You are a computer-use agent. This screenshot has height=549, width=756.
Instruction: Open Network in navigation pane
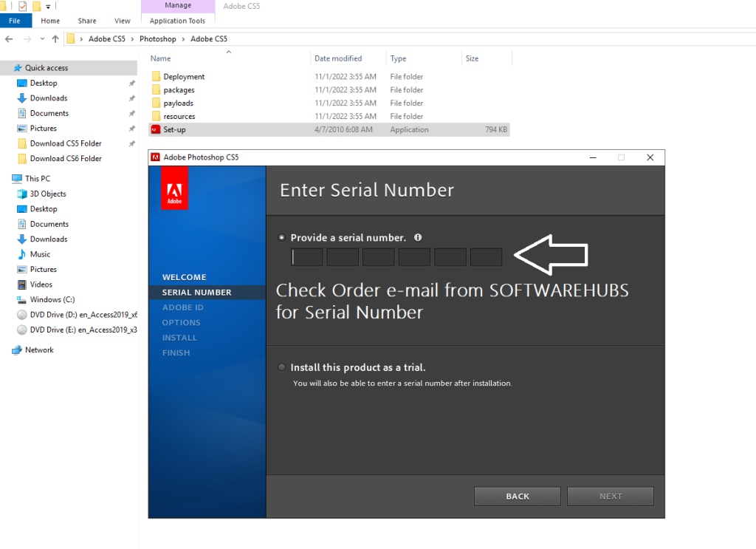(x=39, y=350)
